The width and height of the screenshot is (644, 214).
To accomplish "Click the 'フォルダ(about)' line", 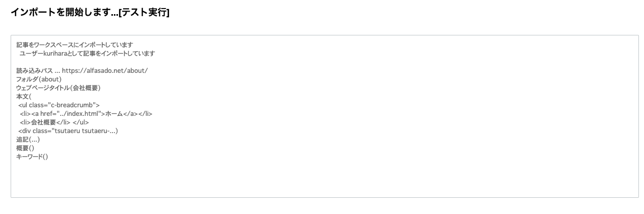I will tap(38, 79).
